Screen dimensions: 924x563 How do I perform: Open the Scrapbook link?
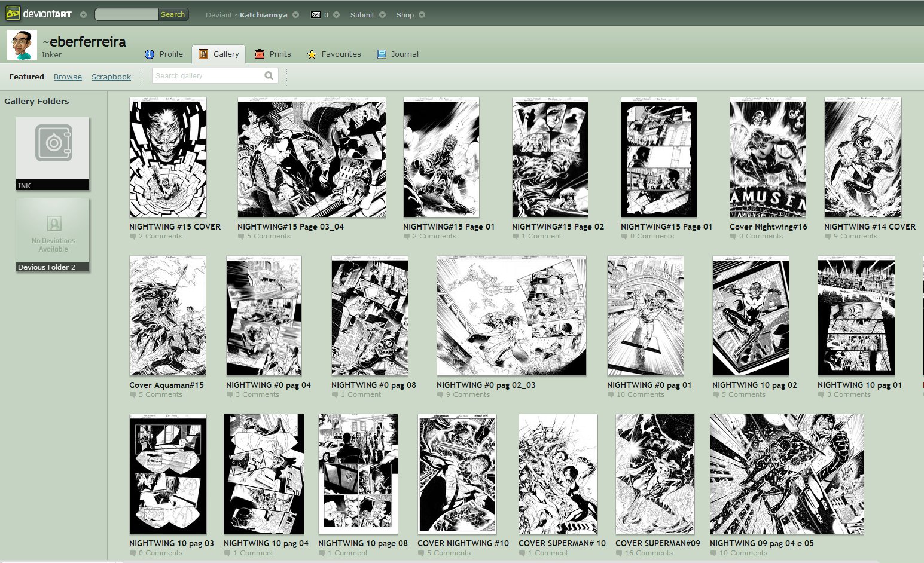coord(111,77)
